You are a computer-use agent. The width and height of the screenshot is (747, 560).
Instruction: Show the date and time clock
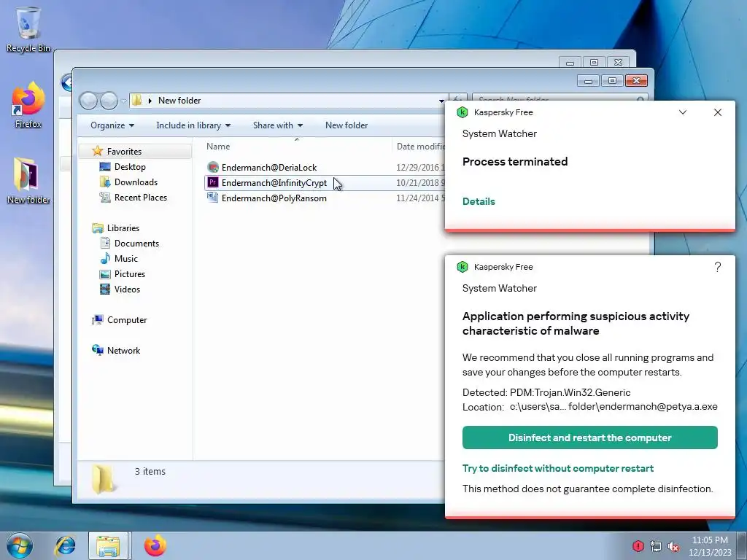(x=710, y=546)
